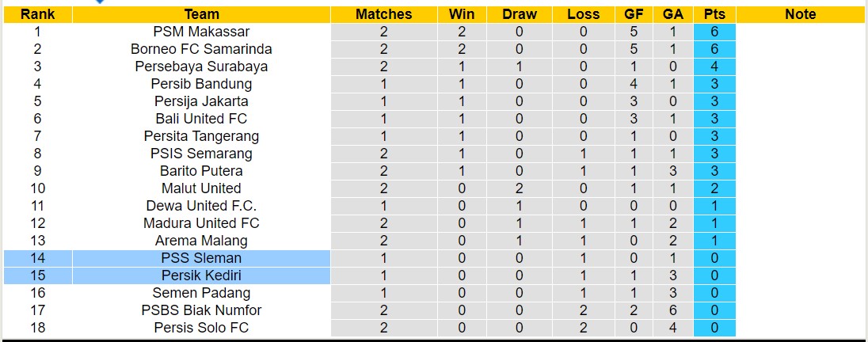This screenshot has height=342, width=868.
Task: Open Malut United team link
Action: (x=201, y=188)
